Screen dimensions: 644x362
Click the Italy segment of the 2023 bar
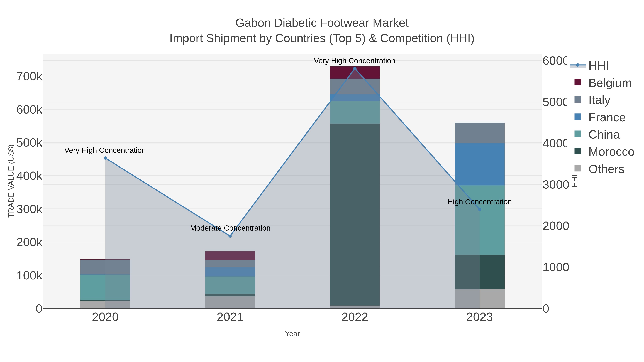click(479, 133)
